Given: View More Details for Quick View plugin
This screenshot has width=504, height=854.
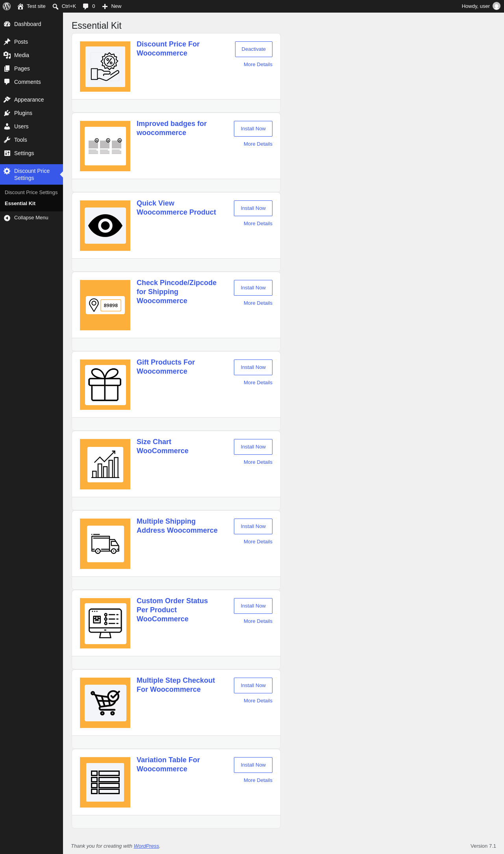Looking at the screenshot, I should click(258, 224).
